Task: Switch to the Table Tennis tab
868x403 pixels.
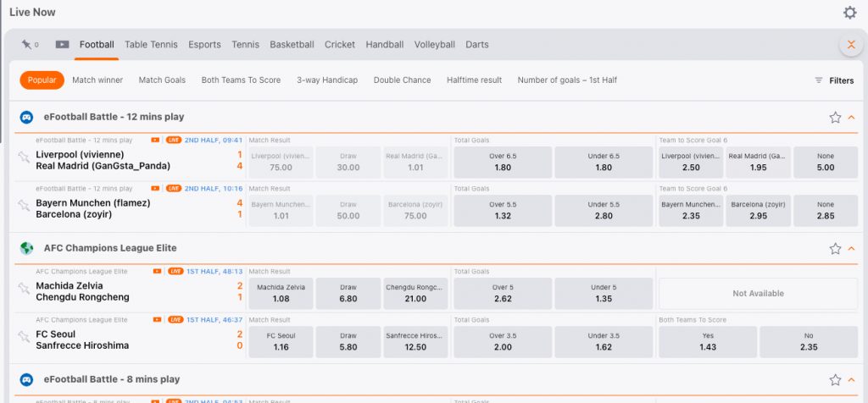Action: [x=151, y=44]
